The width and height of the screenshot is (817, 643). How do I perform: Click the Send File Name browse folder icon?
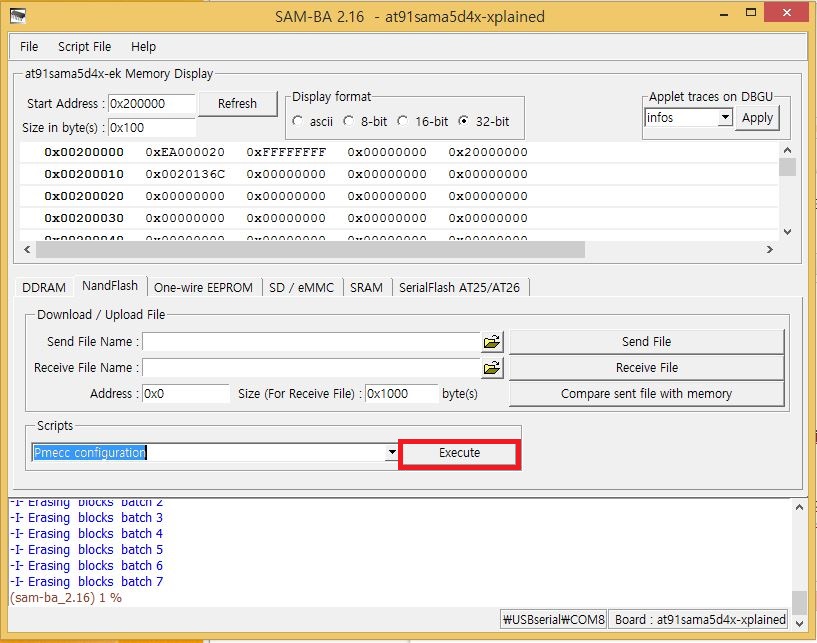491,342
